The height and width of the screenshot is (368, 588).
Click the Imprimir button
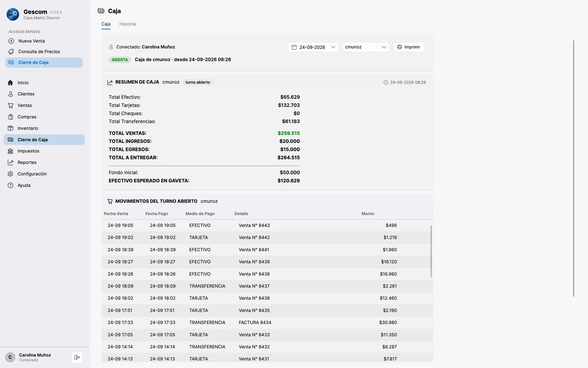409,47
